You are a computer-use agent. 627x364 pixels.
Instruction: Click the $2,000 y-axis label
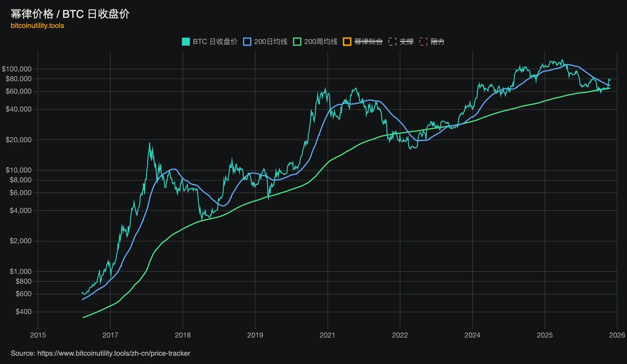coord(21,241)
